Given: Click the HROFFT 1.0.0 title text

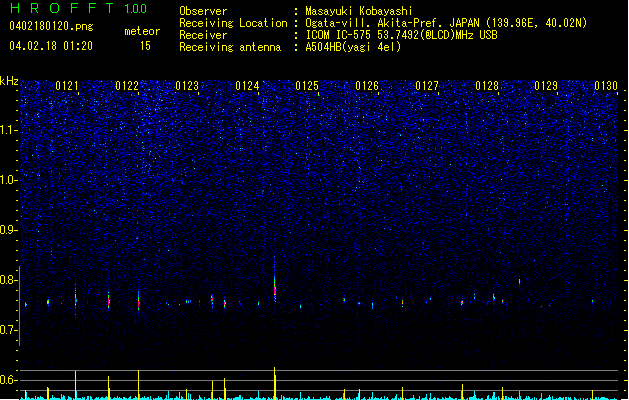Looking at the screenshot, I should pos(78,8).
